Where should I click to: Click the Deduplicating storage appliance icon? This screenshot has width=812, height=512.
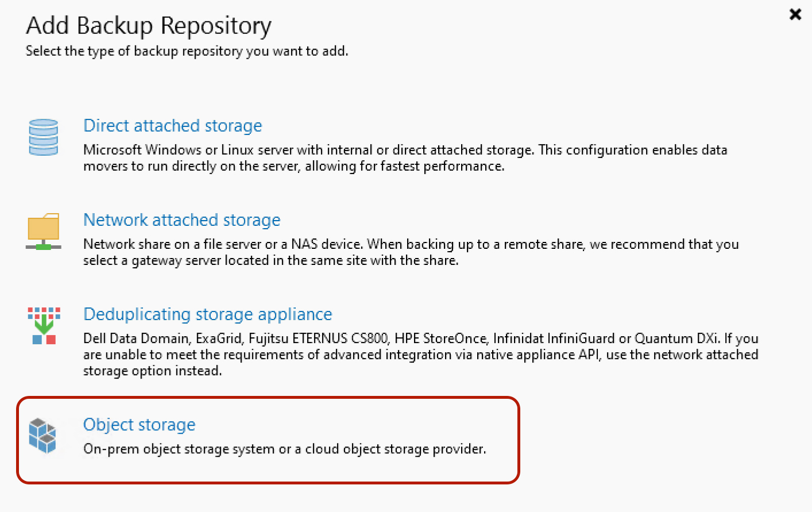[x=44, y=325]
